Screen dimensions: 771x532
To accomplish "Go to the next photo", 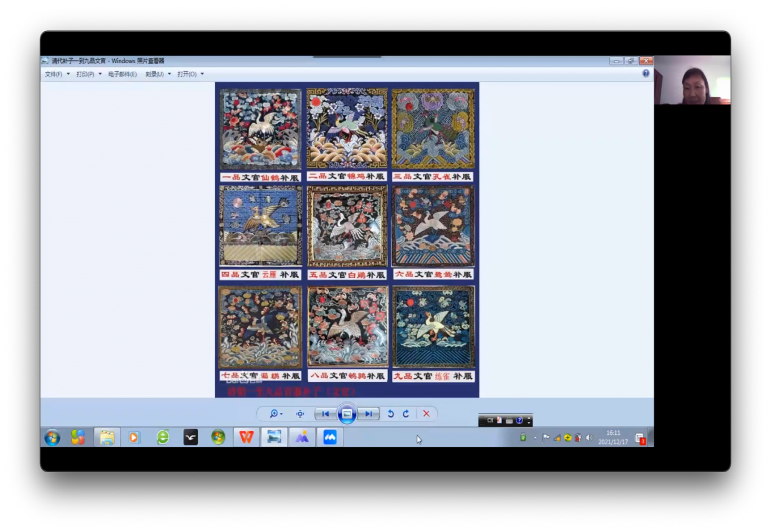I will tap(368, 414).
